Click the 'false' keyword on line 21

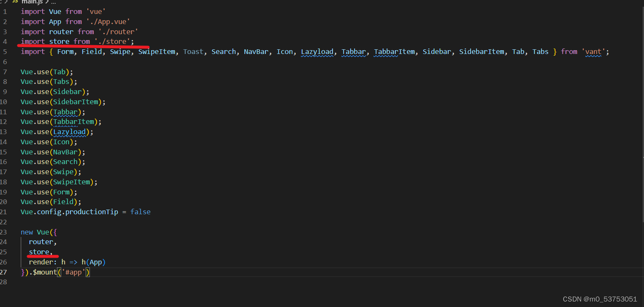140,212
